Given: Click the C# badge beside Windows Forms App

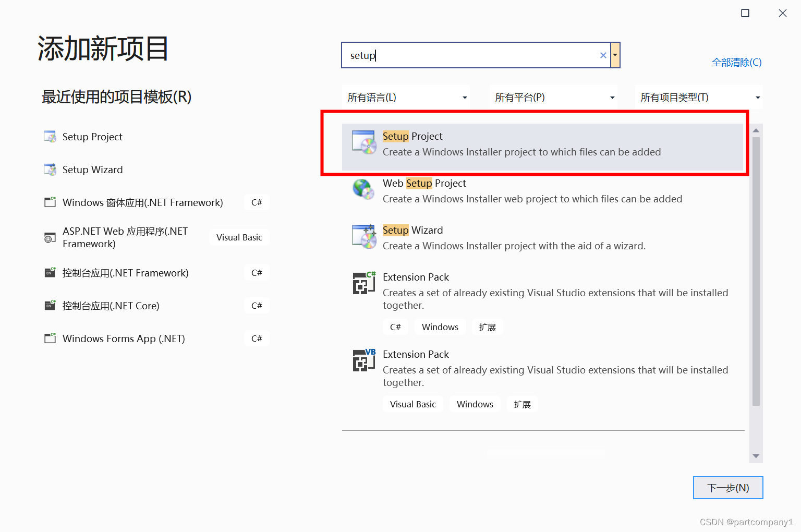Looking at the screenshot, I should pos(257,338).
